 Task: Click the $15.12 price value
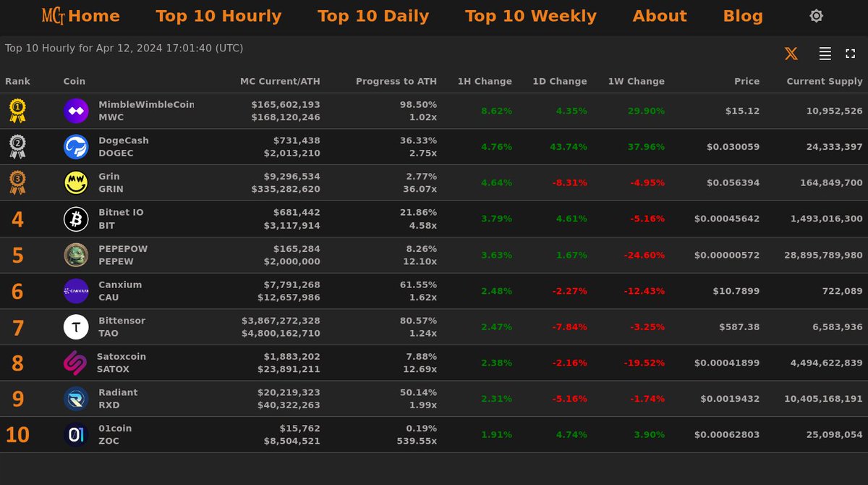(744, 111)
